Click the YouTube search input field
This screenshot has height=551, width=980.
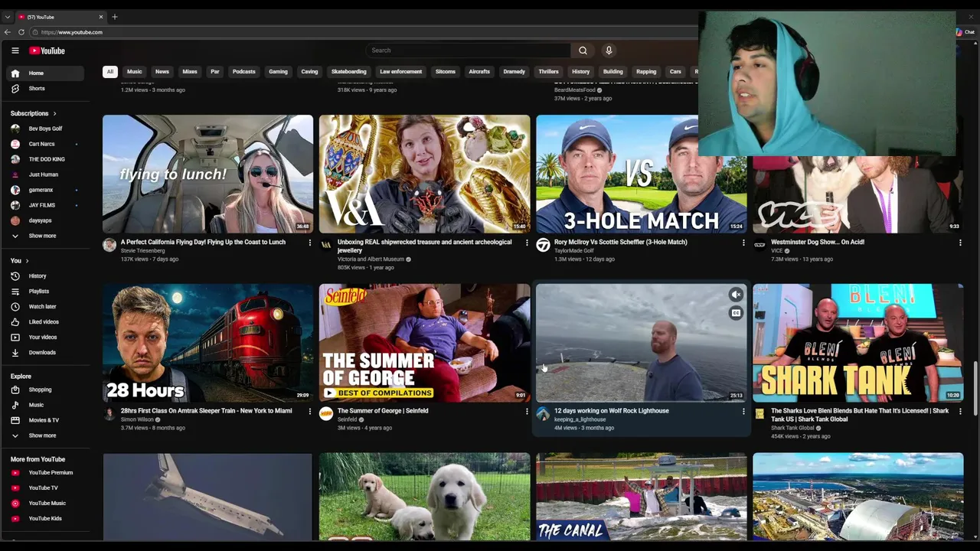coord(469,51)
